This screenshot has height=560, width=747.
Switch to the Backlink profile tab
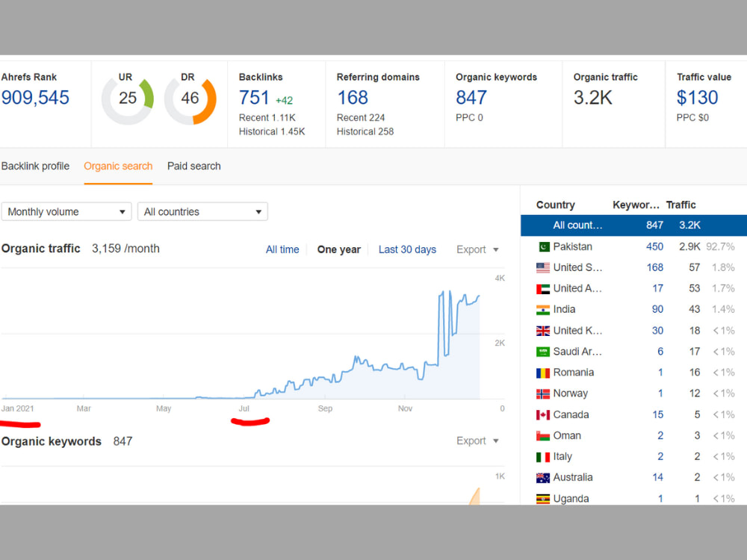(x=35, y=166)
